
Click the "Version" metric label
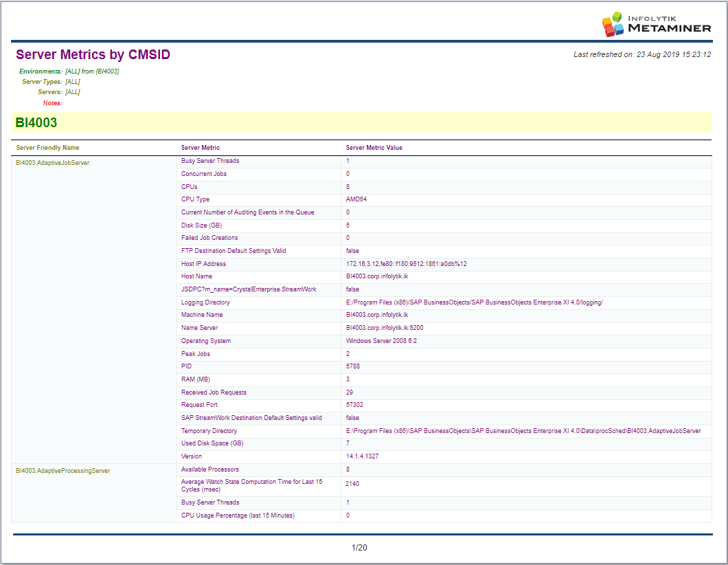point(192,456)
